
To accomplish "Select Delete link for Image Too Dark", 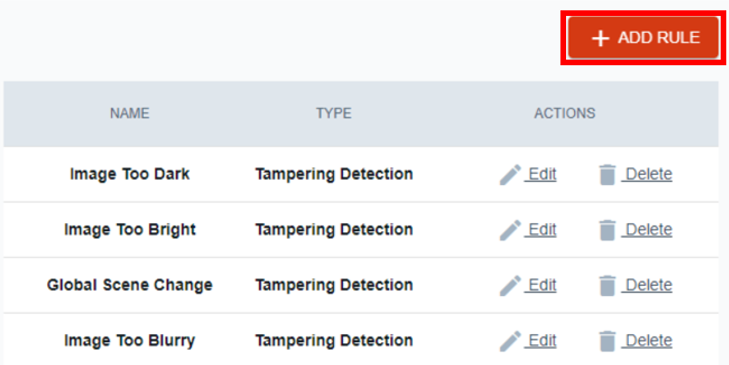I will click(647, 174).
